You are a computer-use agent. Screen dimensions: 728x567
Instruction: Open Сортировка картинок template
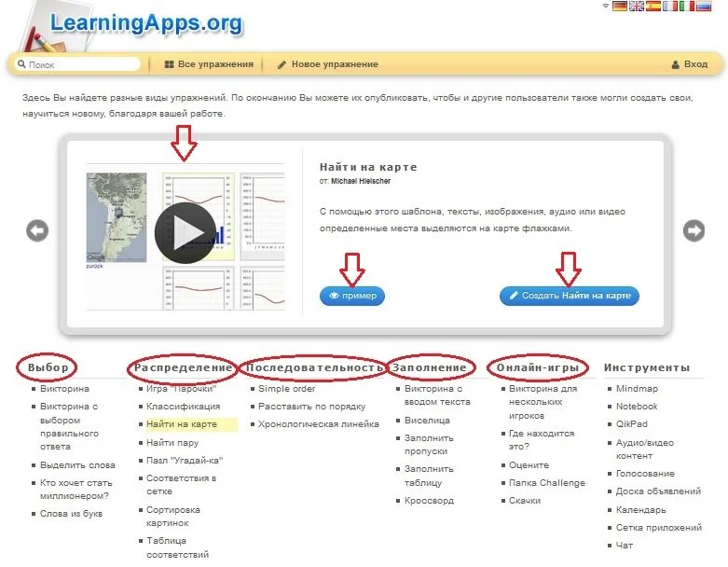point(173,517)
